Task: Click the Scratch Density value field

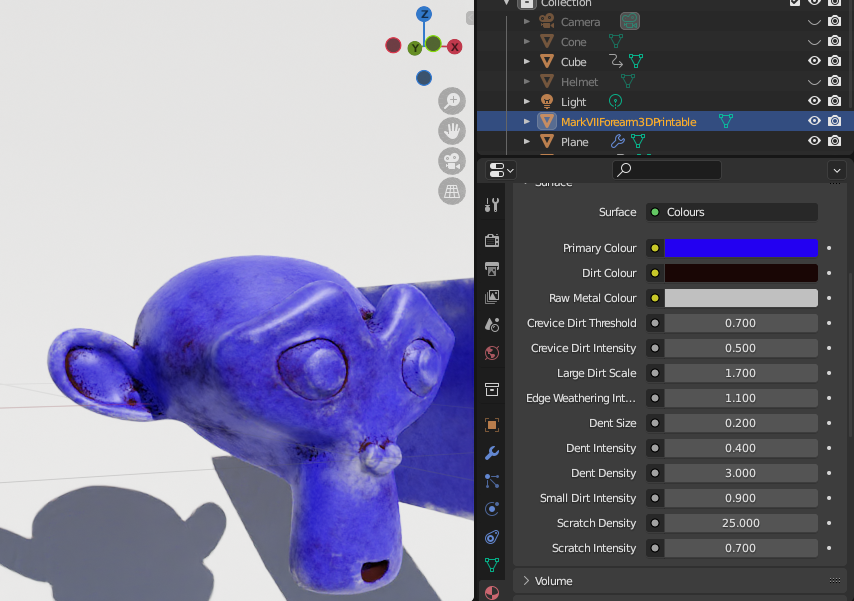Action: coord(741,523)
